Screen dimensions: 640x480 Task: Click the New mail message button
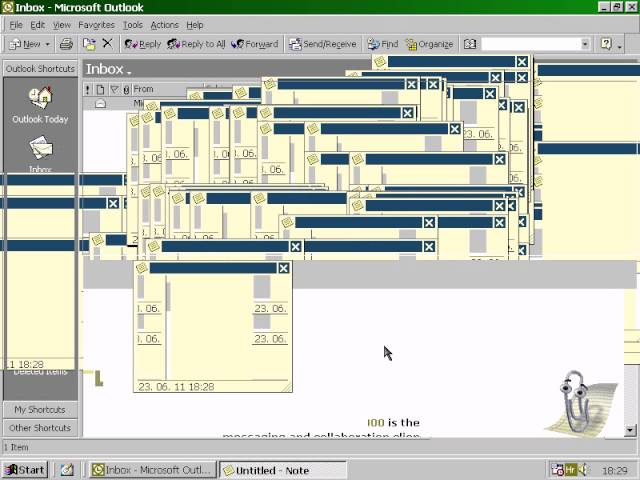point(24,44)
